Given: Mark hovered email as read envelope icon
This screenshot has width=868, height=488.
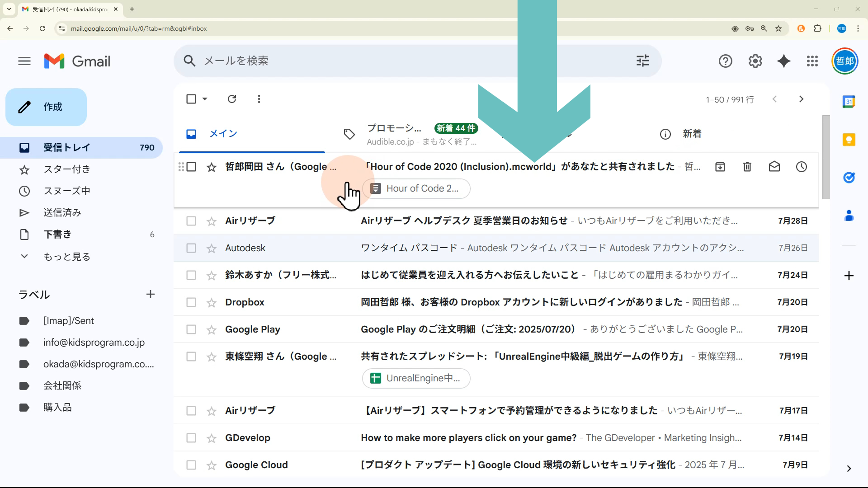Looking at the screenshot, I should pos(774,167).
